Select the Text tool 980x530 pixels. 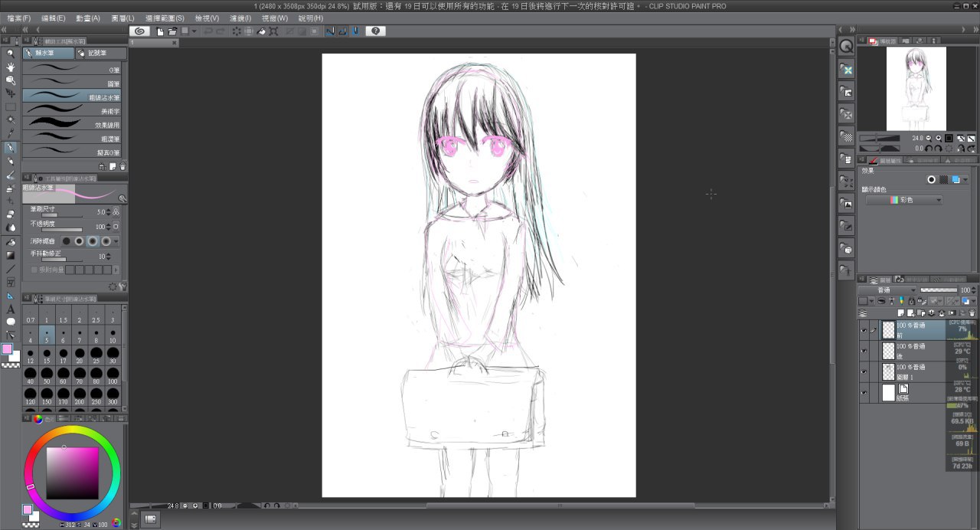tap(11, 309)
